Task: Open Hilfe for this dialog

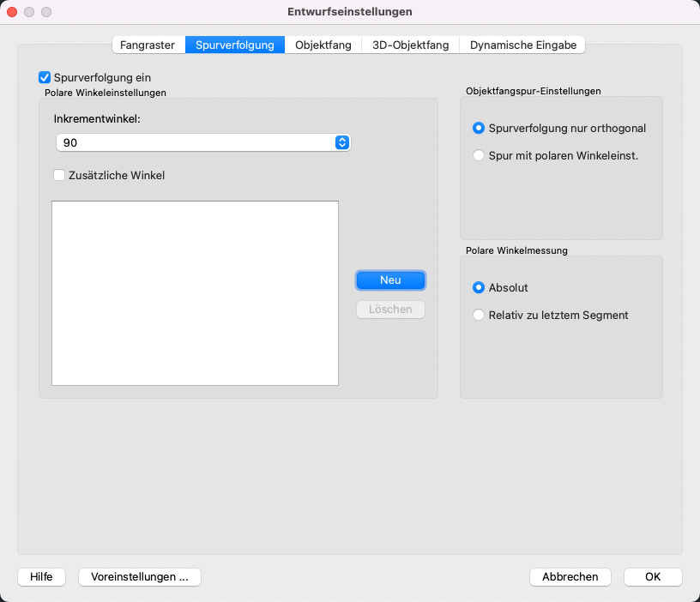Action: 41,576
